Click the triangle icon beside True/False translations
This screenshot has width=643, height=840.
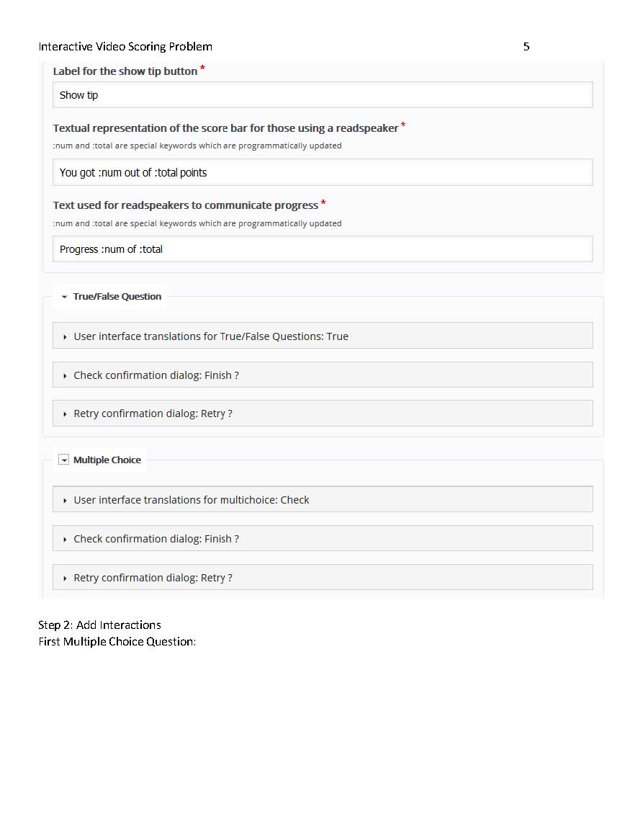(65, 337)
